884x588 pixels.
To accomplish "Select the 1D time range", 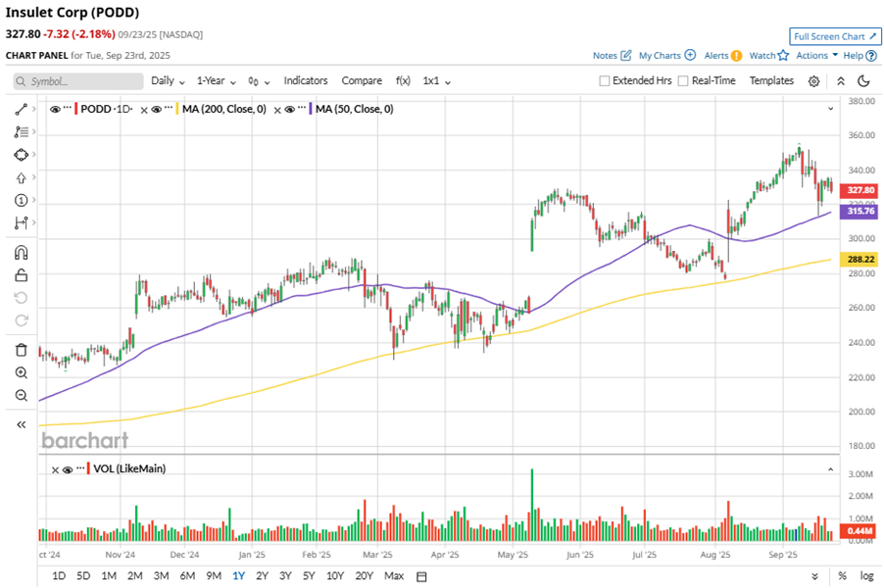I will point(59,576).
